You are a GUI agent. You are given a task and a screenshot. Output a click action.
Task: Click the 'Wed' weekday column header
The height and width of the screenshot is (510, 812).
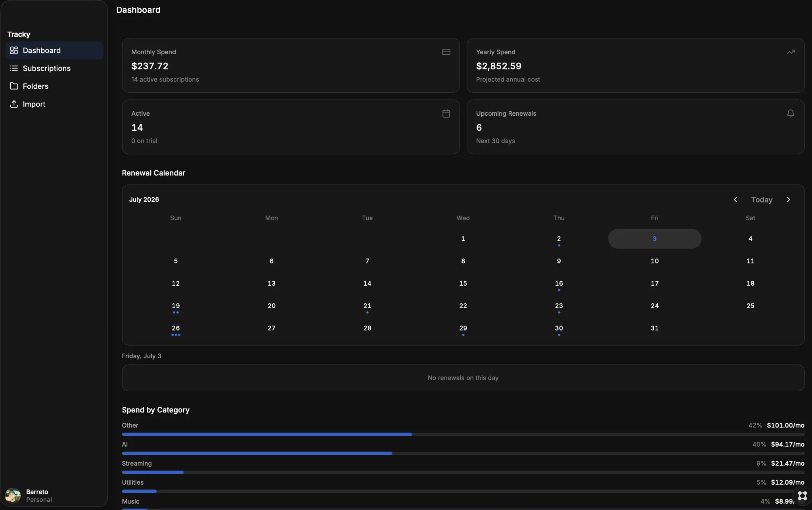pos(463,218)
